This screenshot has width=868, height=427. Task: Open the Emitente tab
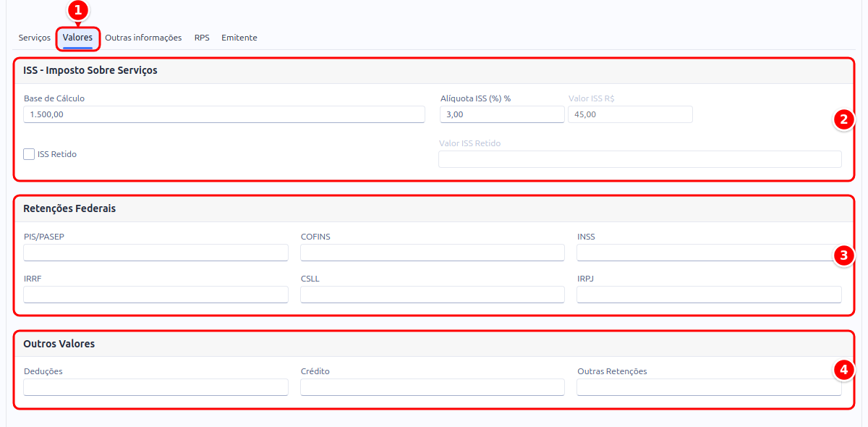point(239,38)
